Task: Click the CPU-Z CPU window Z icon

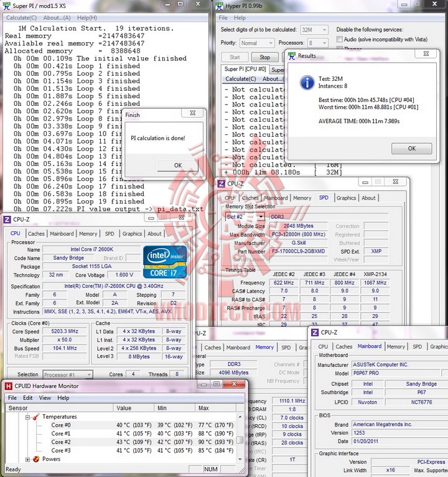Action: 7,220
